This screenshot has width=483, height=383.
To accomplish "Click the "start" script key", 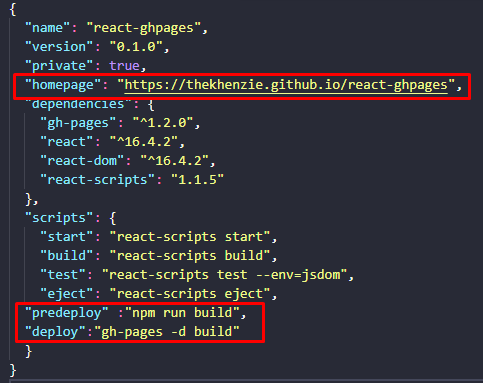I will (67, 237).
